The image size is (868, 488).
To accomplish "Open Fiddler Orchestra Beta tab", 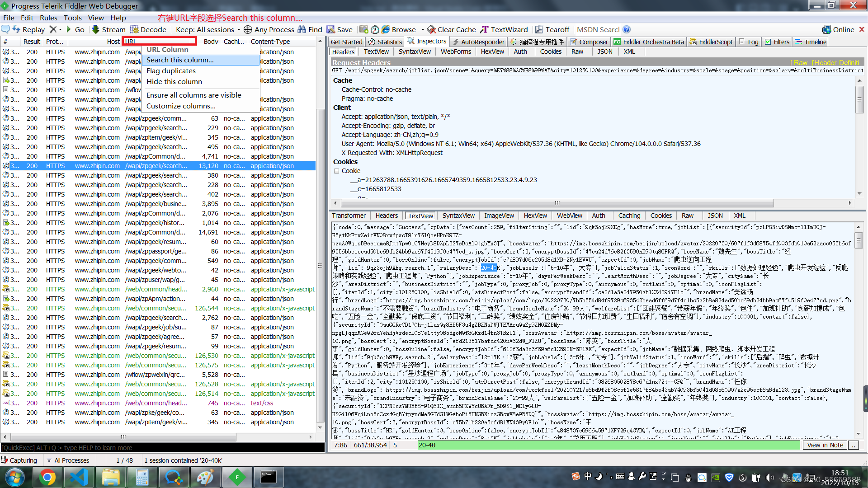I will 648,42.
